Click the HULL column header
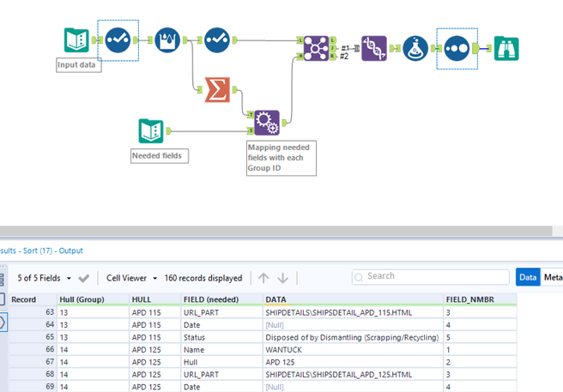This screenshot has height=392, width=563. 154,299
